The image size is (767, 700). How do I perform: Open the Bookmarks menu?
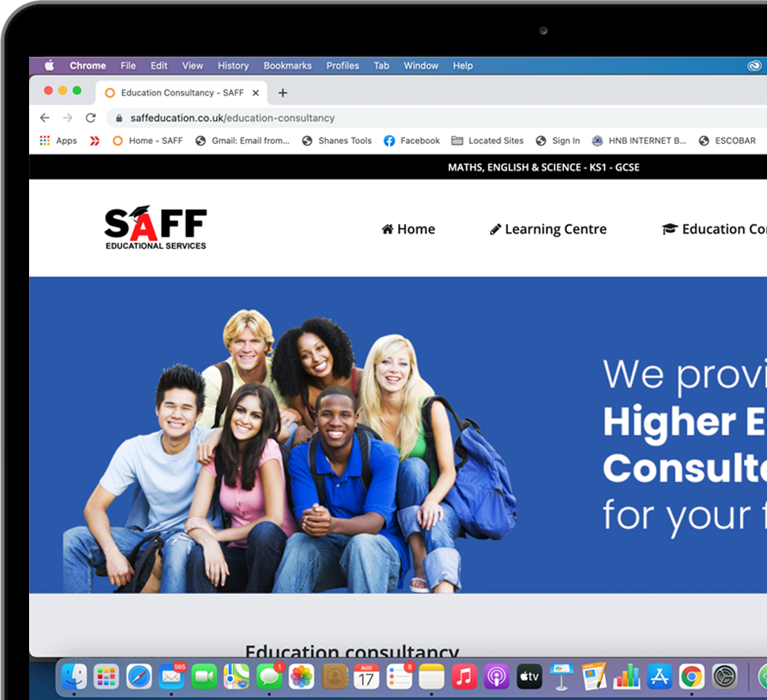click(288, 66)
